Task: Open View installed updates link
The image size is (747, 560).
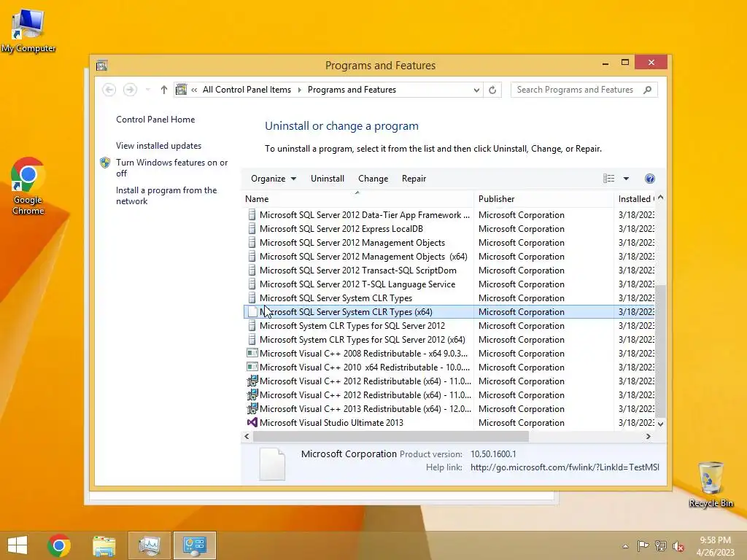Action: [x=158, y=146]
